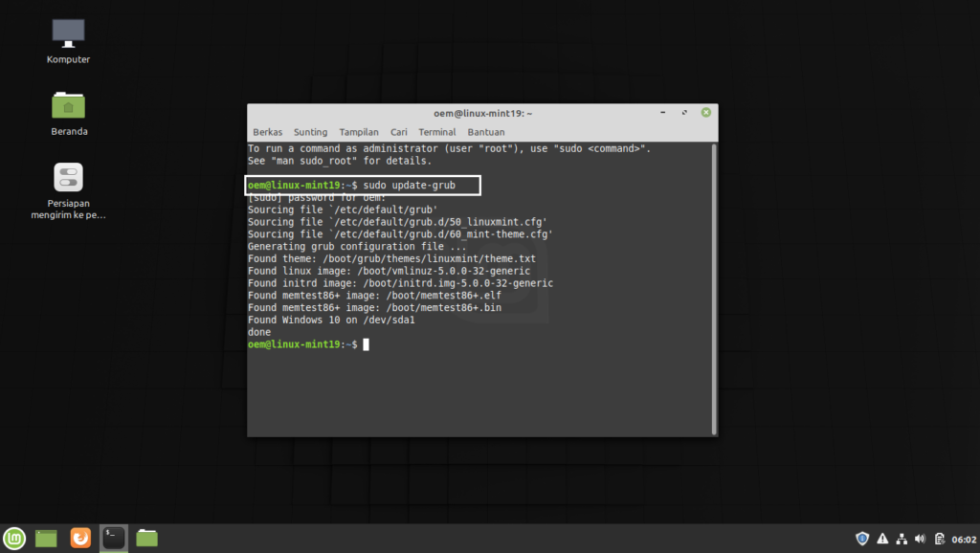This screenshot has height=553, width=980.
Task: Open the Berkas menu
Action: [x=268, y=132]
